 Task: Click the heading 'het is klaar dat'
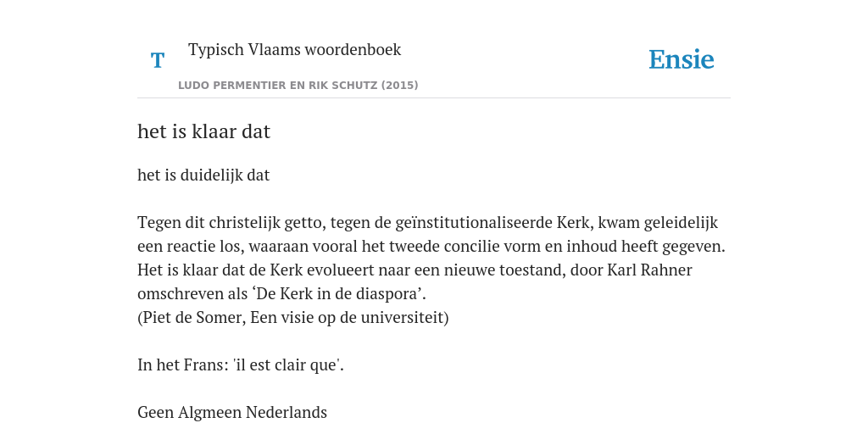pyautogui.click(x=203, y=131)
